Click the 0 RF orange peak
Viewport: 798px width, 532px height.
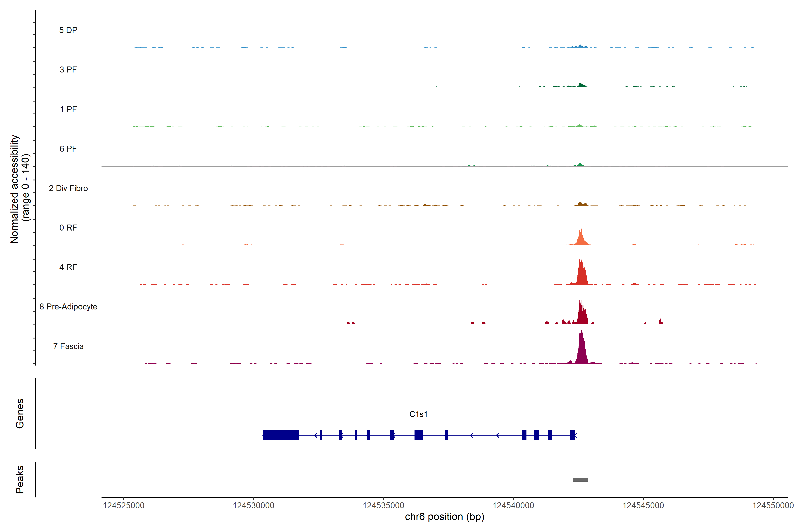[581, 239]
